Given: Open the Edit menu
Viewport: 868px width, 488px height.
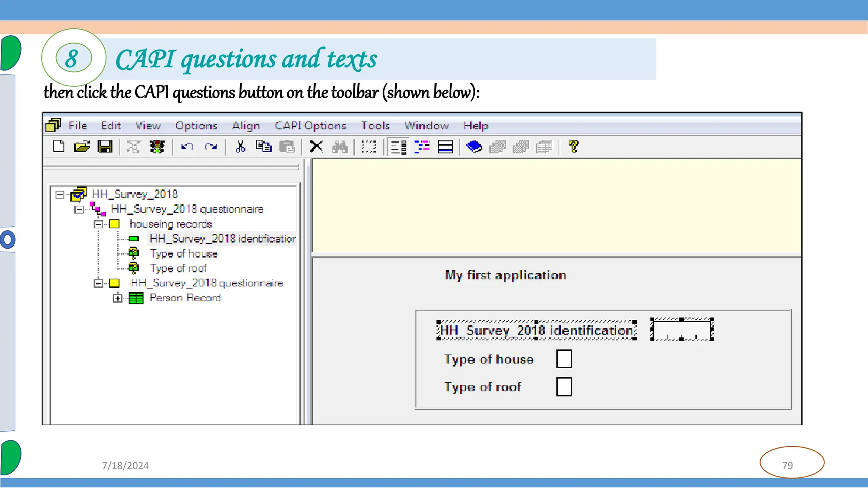Looking at the screenshot, I should tap(111, 126).
